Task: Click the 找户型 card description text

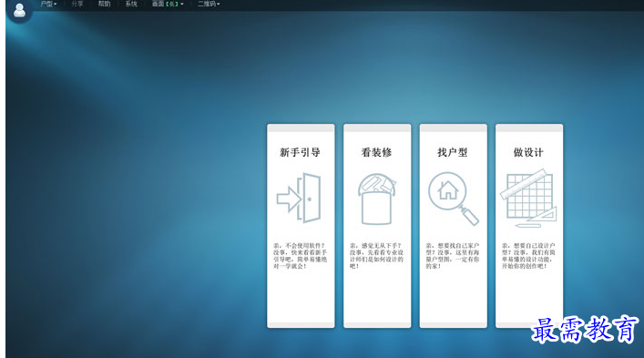Action: click(x=453, y=256)
